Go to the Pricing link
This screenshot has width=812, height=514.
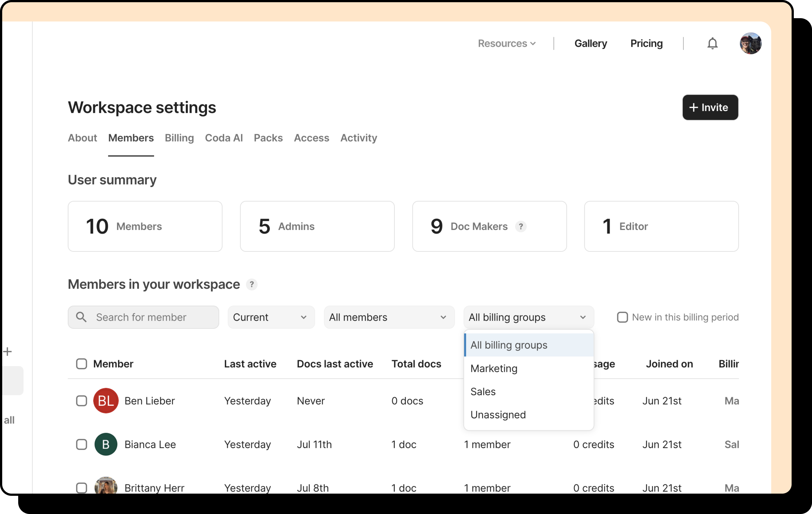click(646, 44)
